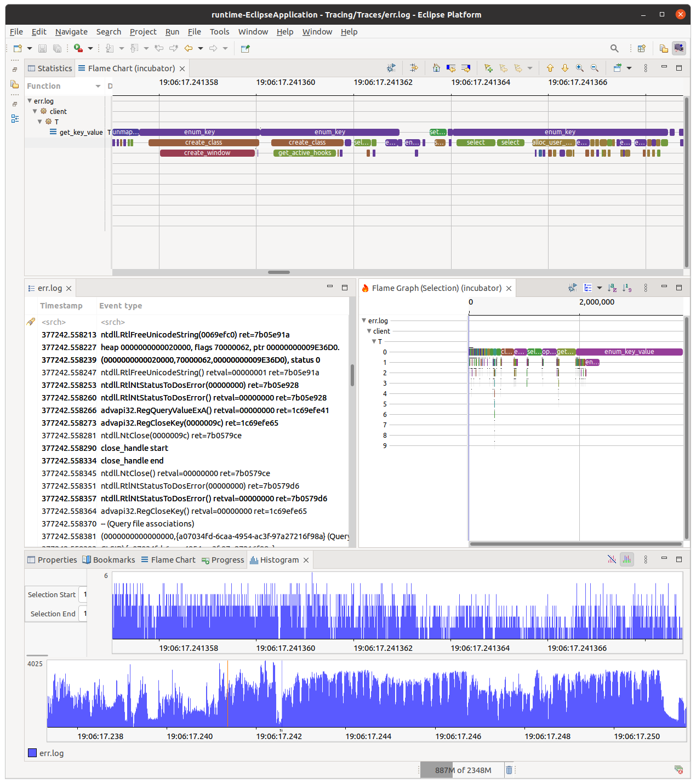Image resolution: width=696 pixels, height=784 pixels.
Task: Open the Project menu
Action: pos(143,32)
